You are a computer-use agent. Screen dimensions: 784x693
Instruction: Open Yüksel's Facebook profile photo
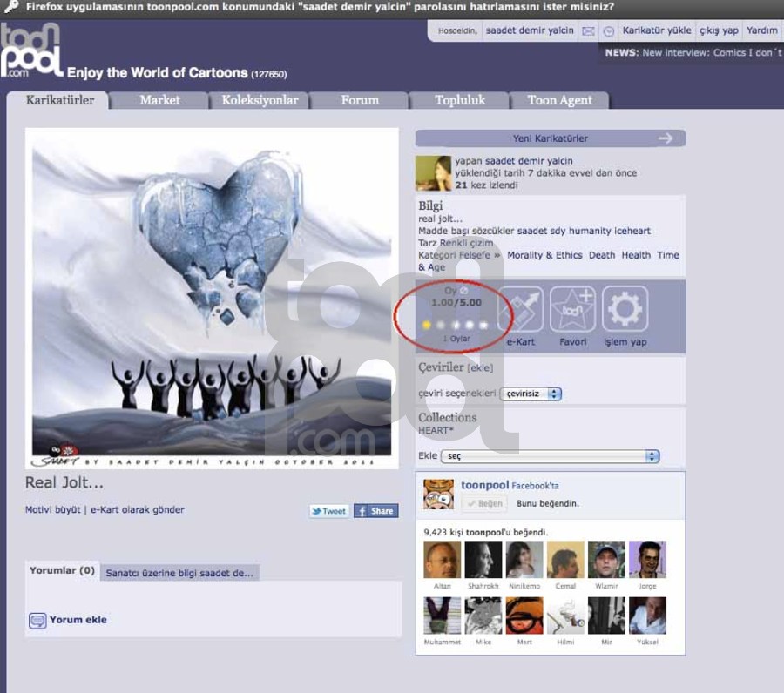click(647, 616)
